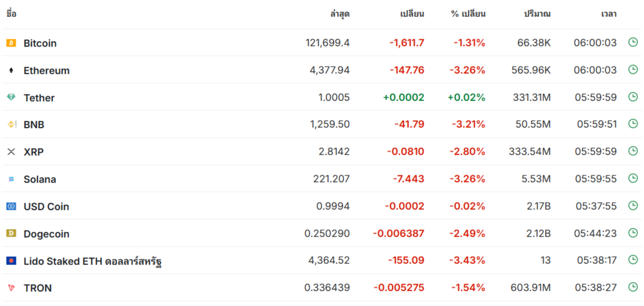Click the Solana striped logo icon
Screen dimensions: 644x306
click(x=11, y=179)
